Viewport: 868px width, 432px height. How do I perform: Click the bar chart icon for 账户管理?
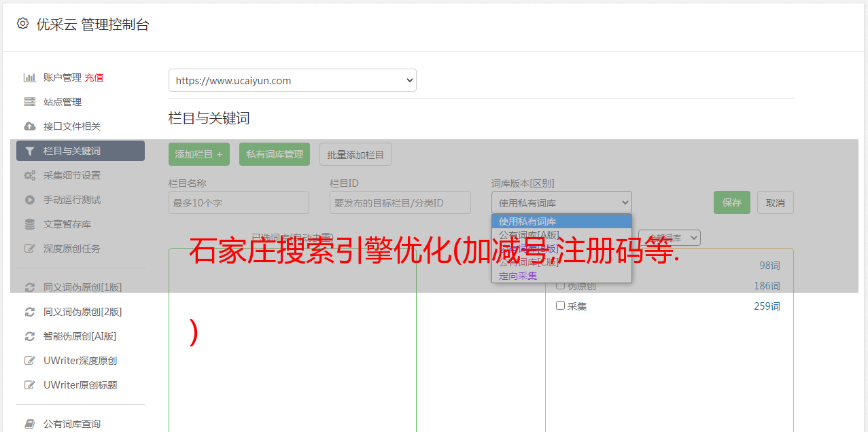point(29,77)
